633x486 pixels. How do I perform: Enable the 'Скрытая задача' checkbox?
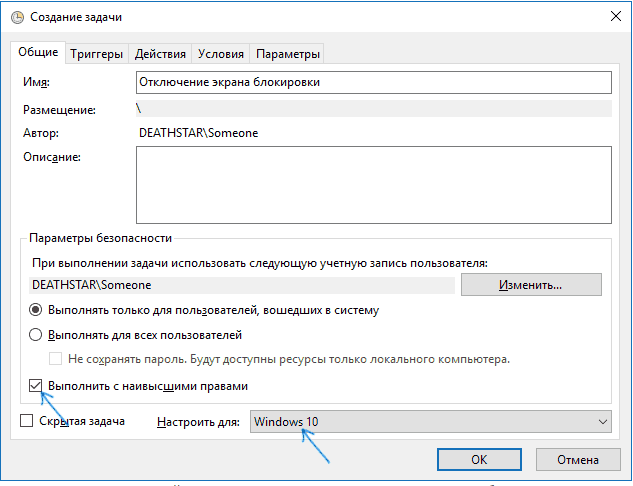click(x=27, y=421)
